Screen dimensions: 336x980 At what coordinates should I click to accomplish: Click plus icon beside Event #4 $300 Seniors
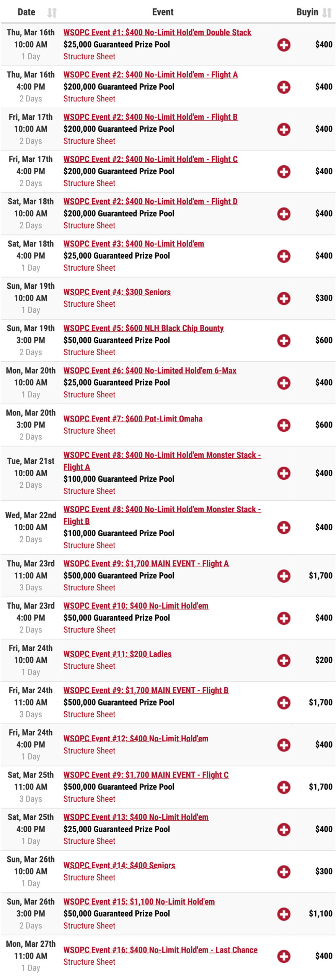pyautogui.click(x=284, y=298)
